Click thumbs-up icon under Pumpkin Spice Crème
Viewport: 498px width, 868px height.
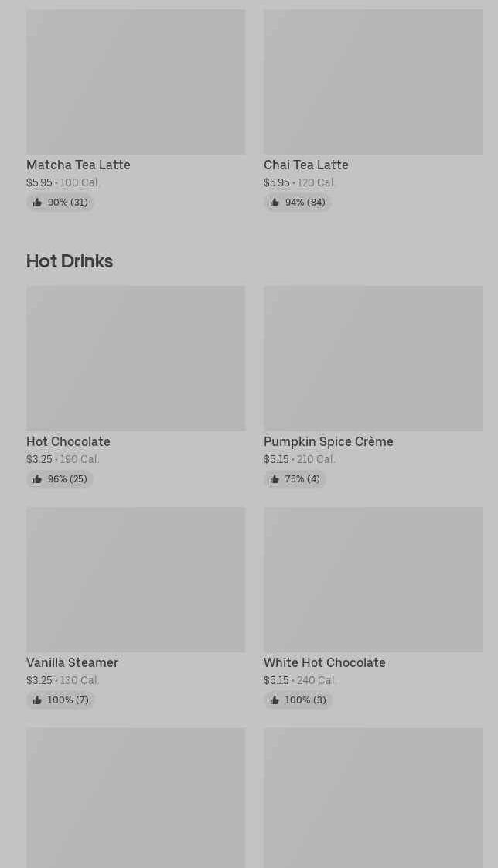(x=275, y=479)
